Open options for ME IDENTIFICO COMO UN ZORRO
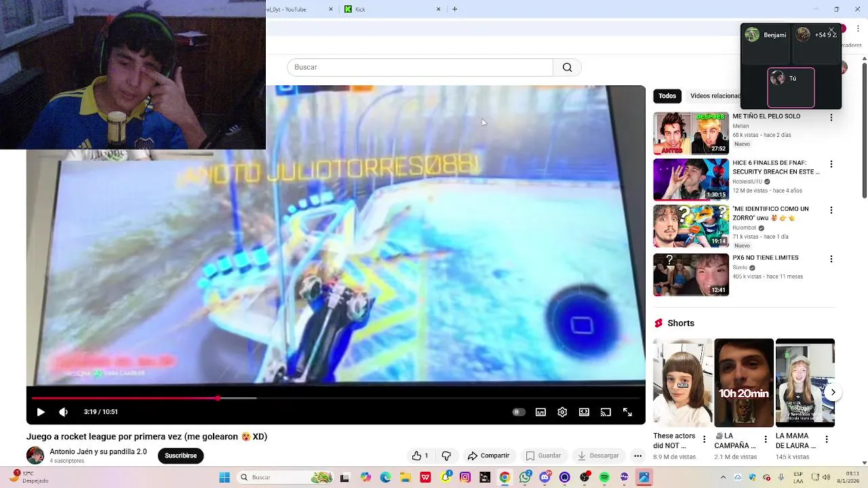The height and width of the screenshot is (488, 868). [x=831, y=210]
